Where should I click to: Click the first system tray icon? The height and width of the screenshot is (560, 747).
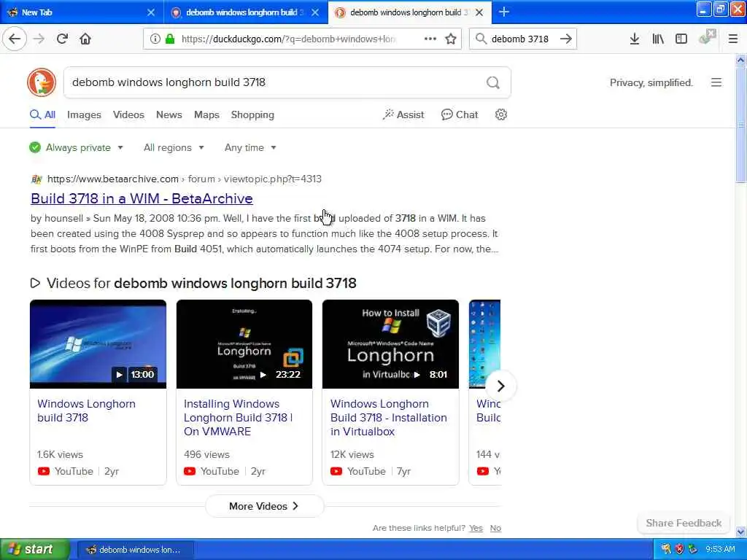click(666, 550)
